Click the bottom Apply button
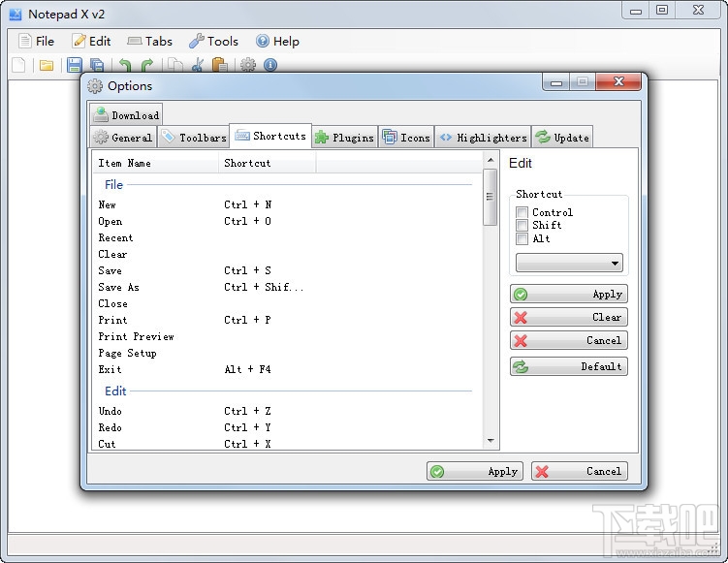The width and height of the screenshot is (728, 563). 474,472
